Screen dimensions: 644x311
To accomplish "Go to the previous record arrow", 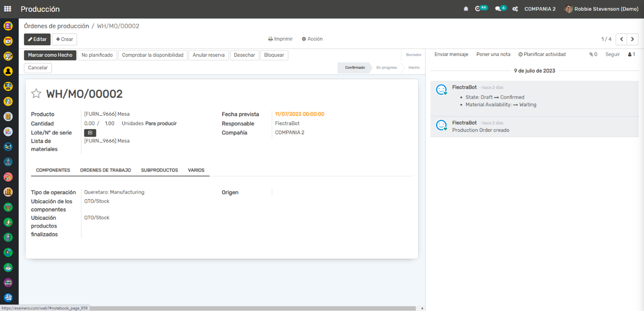I will [621, 39].
